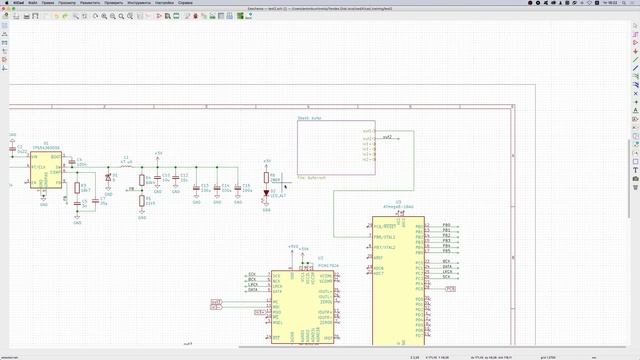The height and width of the screenshot is (360, 640).
Task: Generate netlist toolbar icon
Action: click(x=212, y=16)
